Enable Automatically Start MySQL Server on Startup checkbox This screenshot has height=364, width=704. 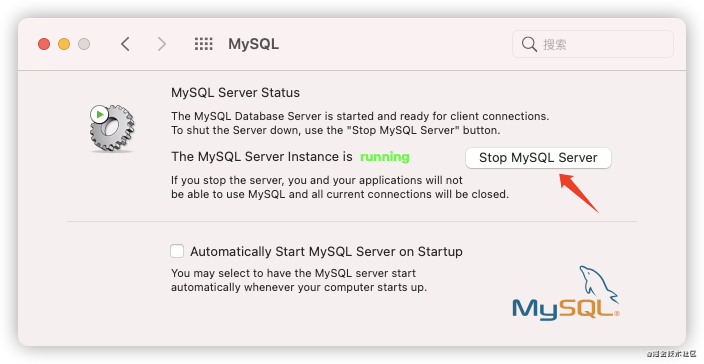click(177, 251)
